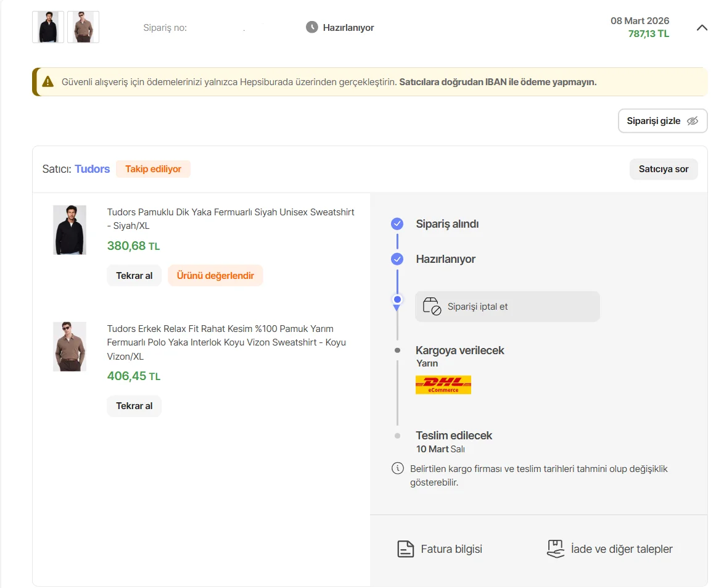Click Tekrar al for the Siyah sweatshirt

pyautogui.click(x=134, y=276)
